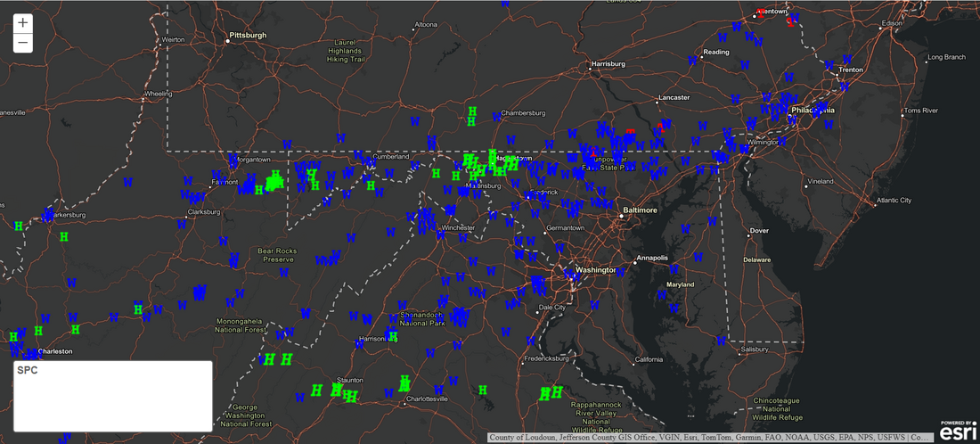This screenshot has height=444, width=980.
Task: Click the Germantown label
Action: click(x=564, y=227)
